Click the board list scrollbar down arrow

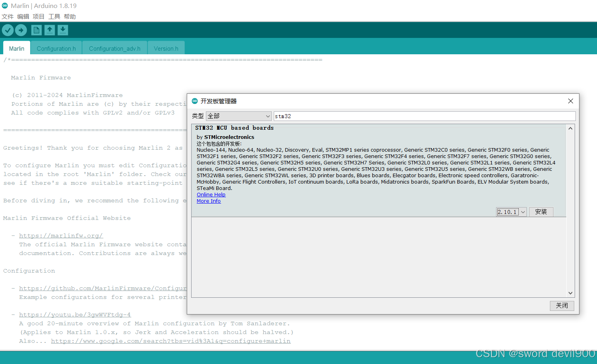pos(571,293)
